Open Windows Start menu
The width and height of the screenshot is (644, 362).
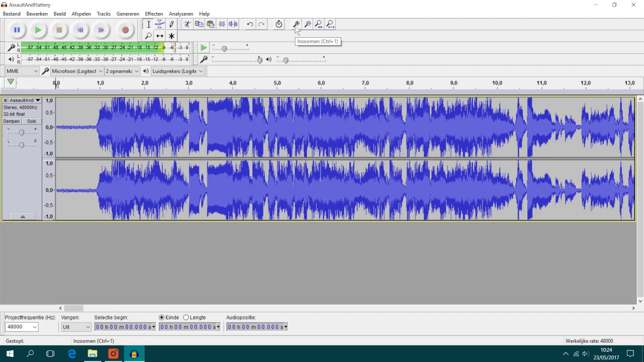10,353
